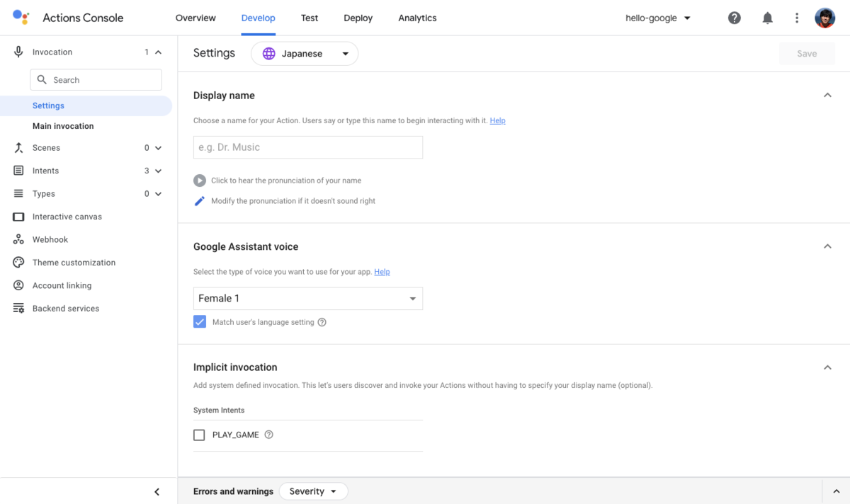Click the Invocation microphone icon
Screen dimensions: 850x504
(x=18, y=52)
